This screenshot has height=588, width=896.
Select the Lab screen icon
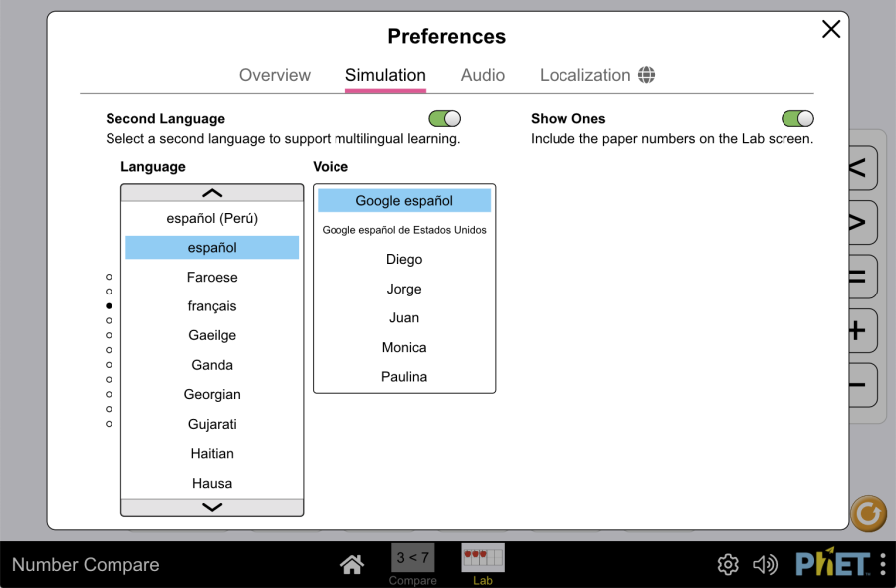[x=483, y=558]
